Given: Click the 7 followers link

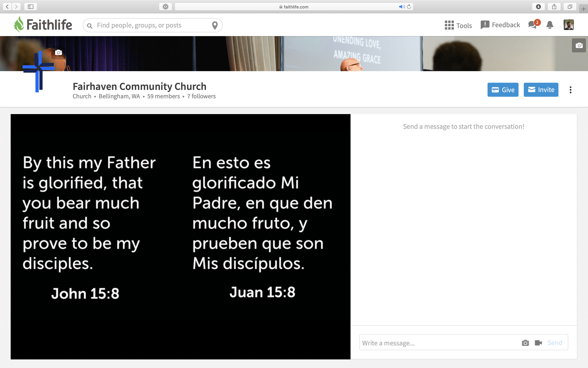Looking at the screenshot, I should 201,96.
